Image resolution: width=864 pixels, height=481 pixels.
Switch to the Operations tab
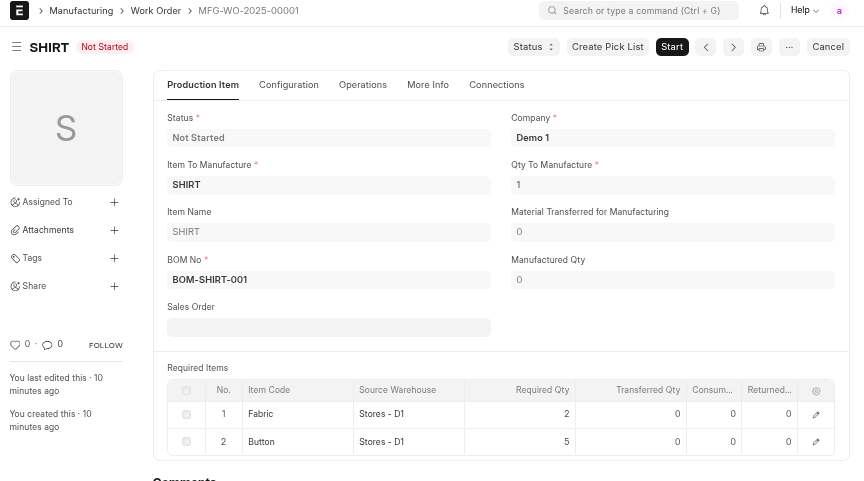[x=363, y=85]
